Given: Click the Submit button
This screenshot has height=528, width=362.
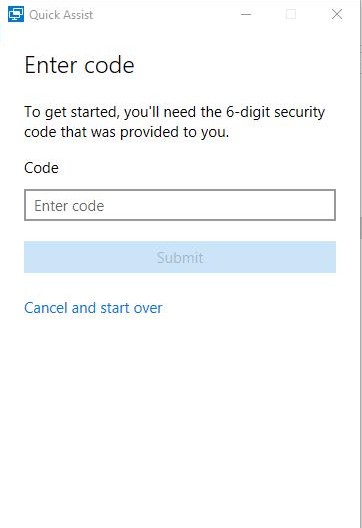Looking at the screenshot, I should (x=180, y=257).
